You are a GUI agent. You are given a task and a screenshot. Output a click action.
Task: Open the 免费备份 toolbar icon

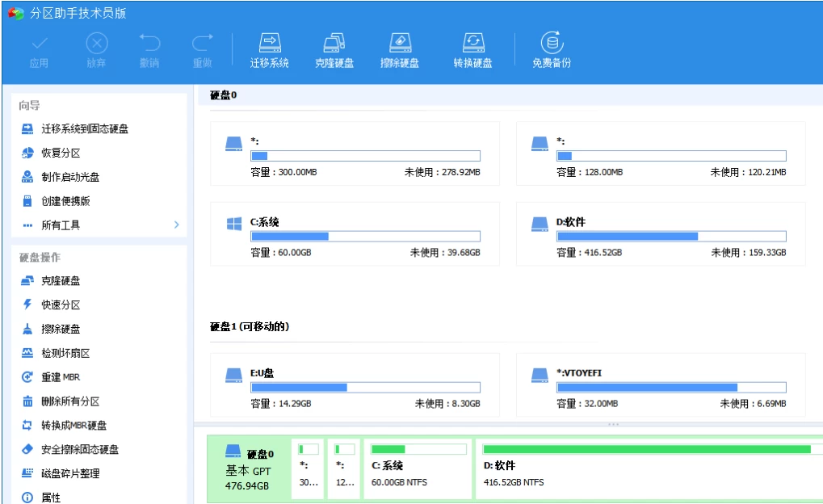(x=552, y=50)
